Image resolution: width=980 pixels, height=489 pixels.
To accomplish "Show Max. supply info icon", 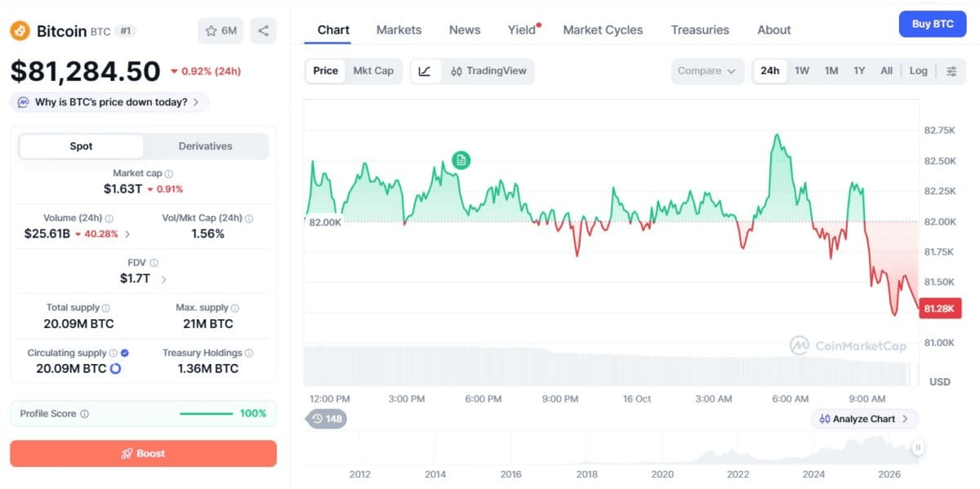I will [235, 308].
